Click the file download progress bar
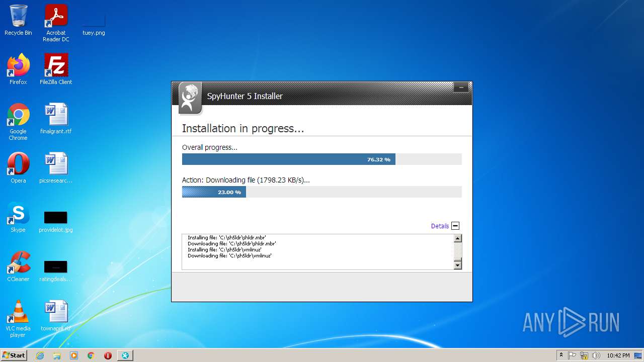 (x=322, y=192)
